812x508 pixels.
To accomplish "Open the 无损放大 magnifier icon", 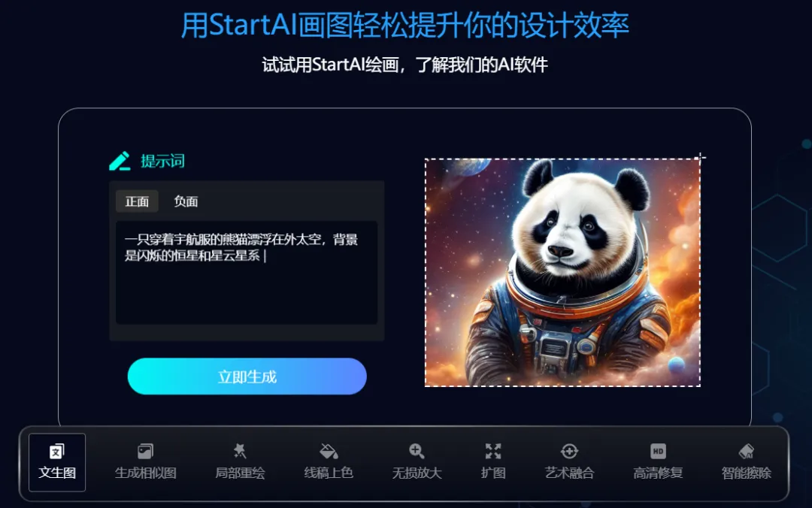I will (417, 452).
